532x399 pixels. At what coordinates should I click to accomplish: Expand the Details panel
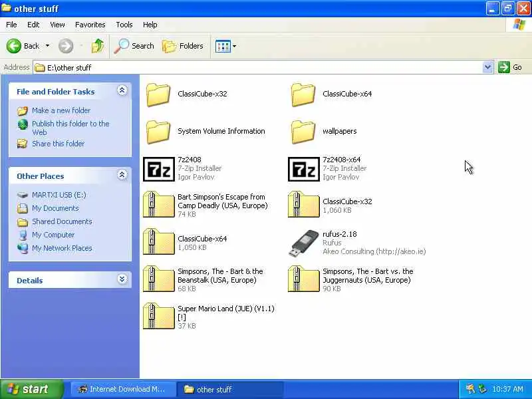[x=122, y=279]
